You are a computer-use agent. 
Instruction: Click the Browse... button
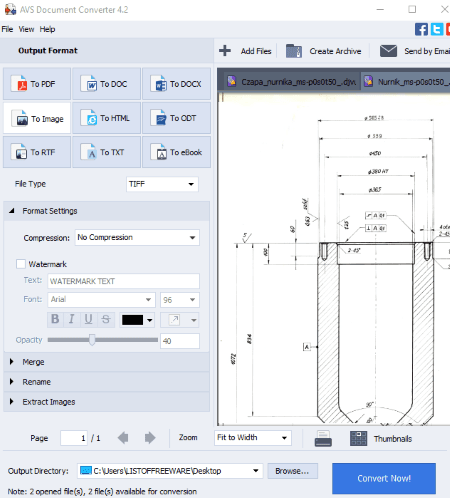point(292,471)
